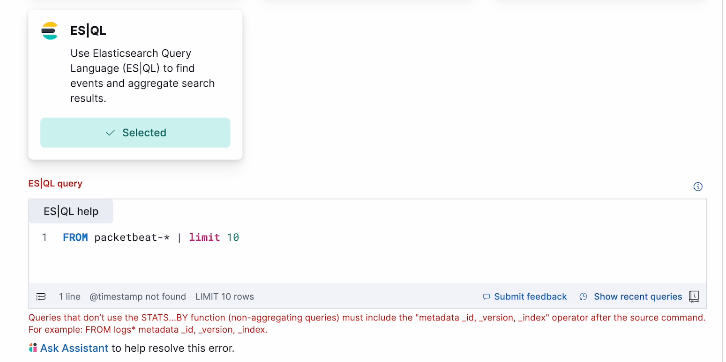This screenshot has width=726, height=362.
Task: Toggle word wrap icon in editor footer
Action: point(41,297)
